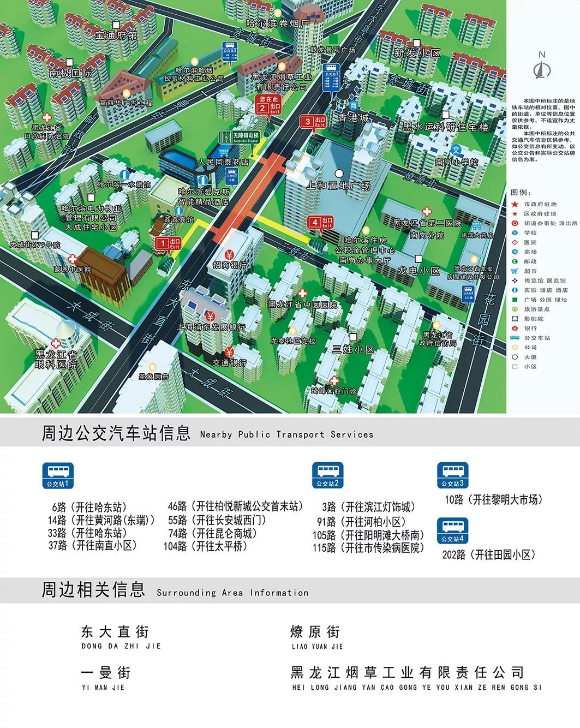
Task: Select route 202路 开往田园小区
Action: coord(488,554)
